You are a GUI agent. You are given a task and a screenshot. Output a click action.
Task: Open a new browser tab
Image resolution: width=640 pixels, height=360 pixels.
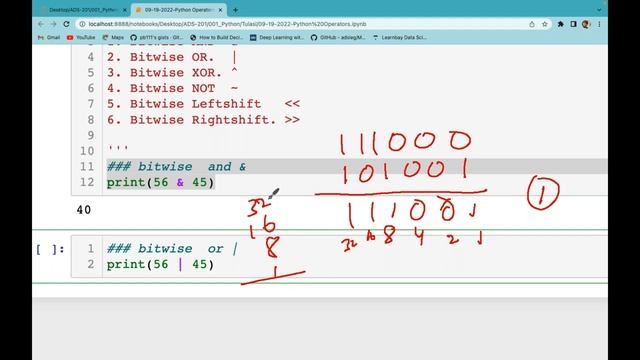click(236, 10)
